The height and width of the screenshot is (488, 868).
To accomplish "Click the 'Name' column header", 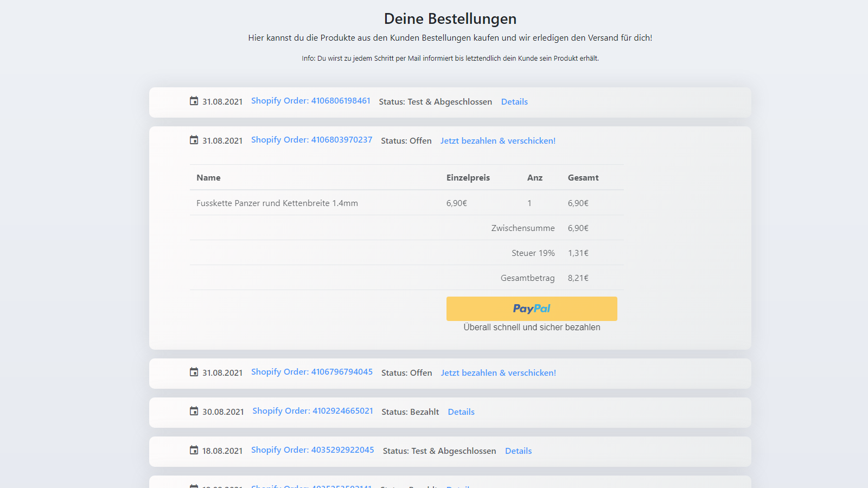I will click(x=208, y=178).
